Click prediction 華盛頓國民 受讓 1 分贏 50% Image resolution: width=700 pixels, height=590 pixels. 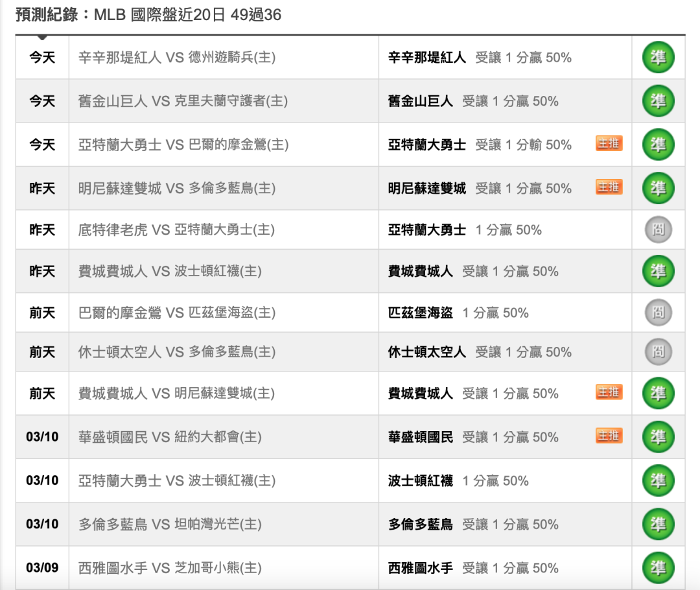(473, 437)
